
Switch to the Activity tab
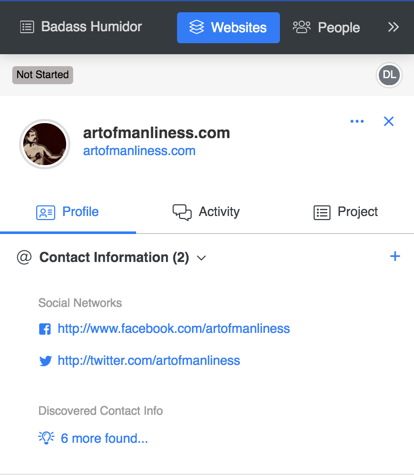tap(206, 212)
